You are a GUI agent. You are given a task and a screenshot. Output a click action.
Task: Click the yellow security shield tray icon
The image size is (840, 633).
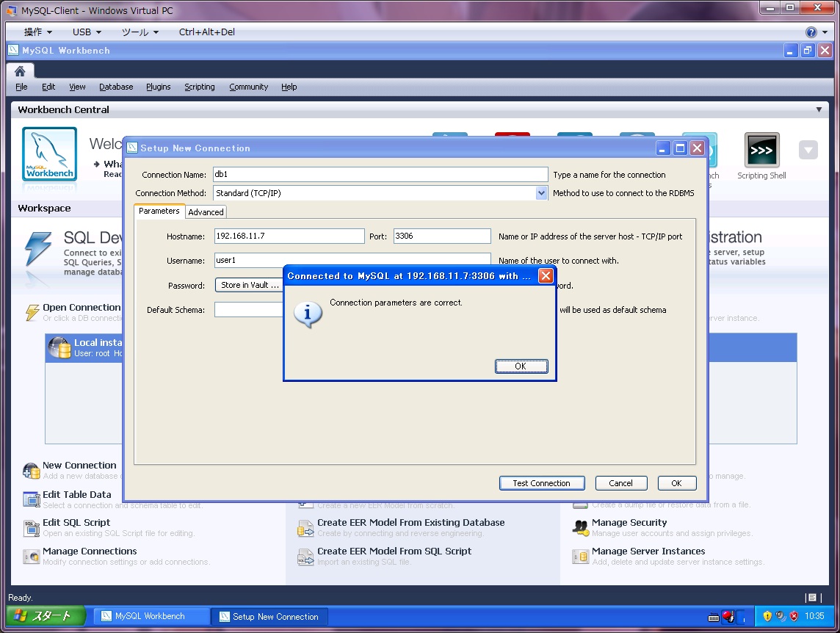(767, 616)
